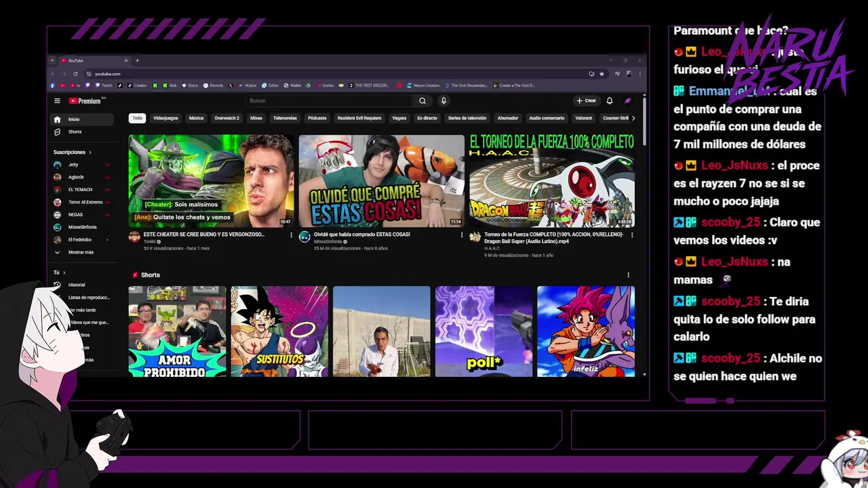This screenshot has height=488, width=868.
Task: Open the browser three-dot menu
Action: pos(639,74)
